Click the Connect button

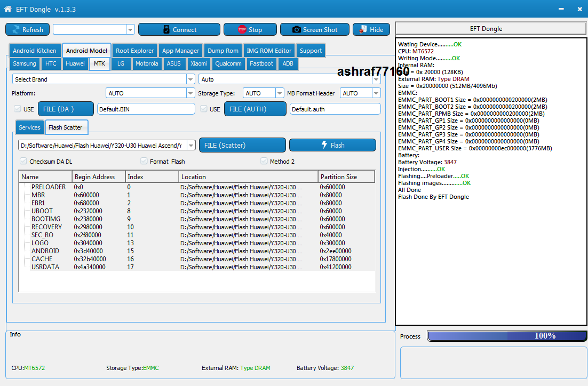179,30
